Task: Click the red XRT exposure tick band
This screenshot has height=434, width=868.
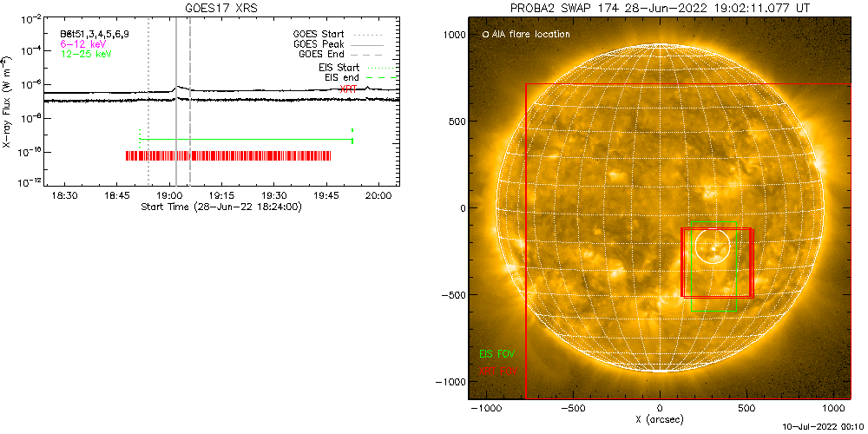Action: click(228, 155)
